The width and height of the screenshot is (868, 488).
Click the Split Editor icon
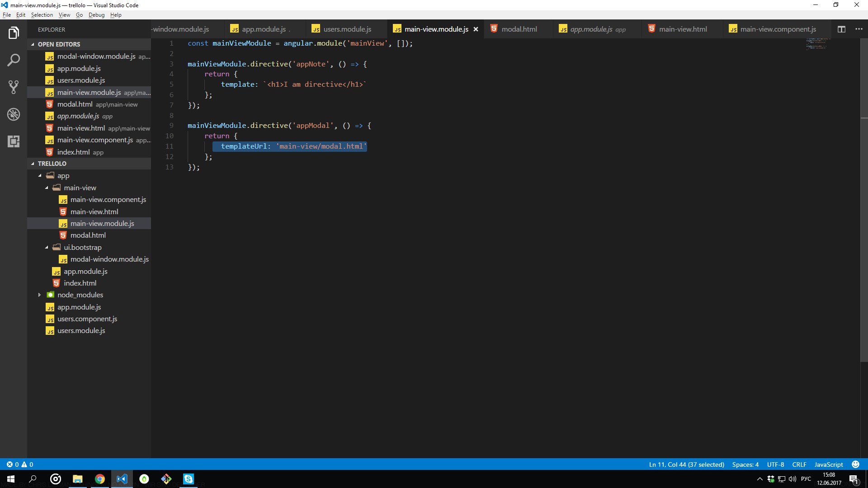click(841, 29)
